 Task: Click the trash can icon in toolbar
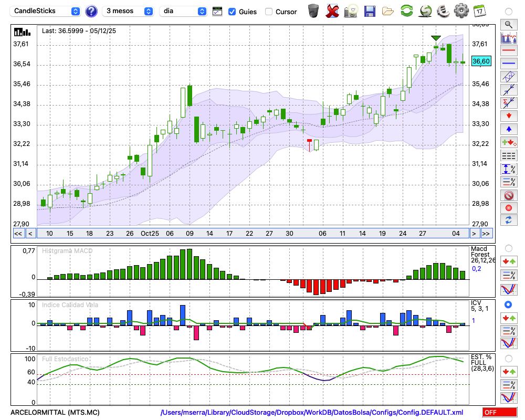[313, 10]
